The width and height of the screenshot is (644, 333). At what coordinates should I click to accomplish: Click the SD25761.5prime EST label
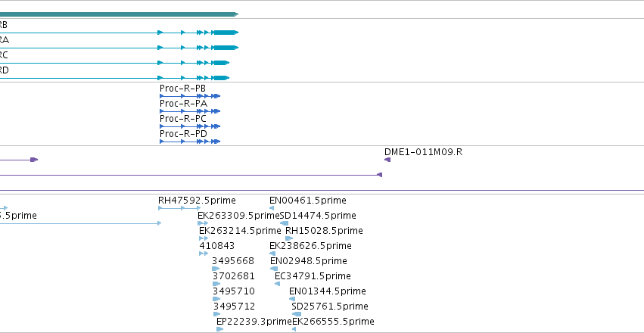[330, 307]
